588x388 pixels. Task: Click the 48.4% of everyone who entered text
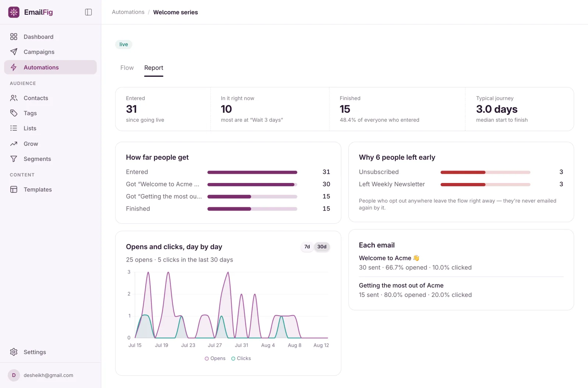379,120
